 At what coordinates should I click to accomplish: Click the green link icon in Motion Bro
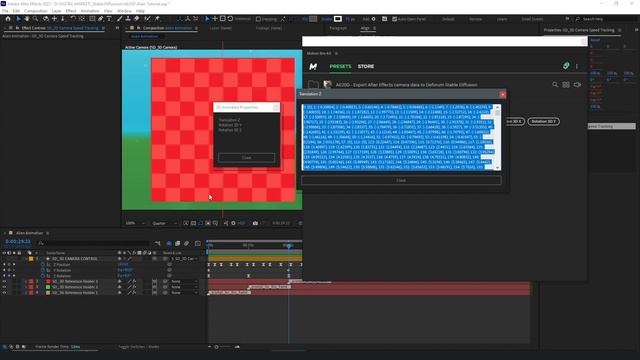(x=566, y=66)
